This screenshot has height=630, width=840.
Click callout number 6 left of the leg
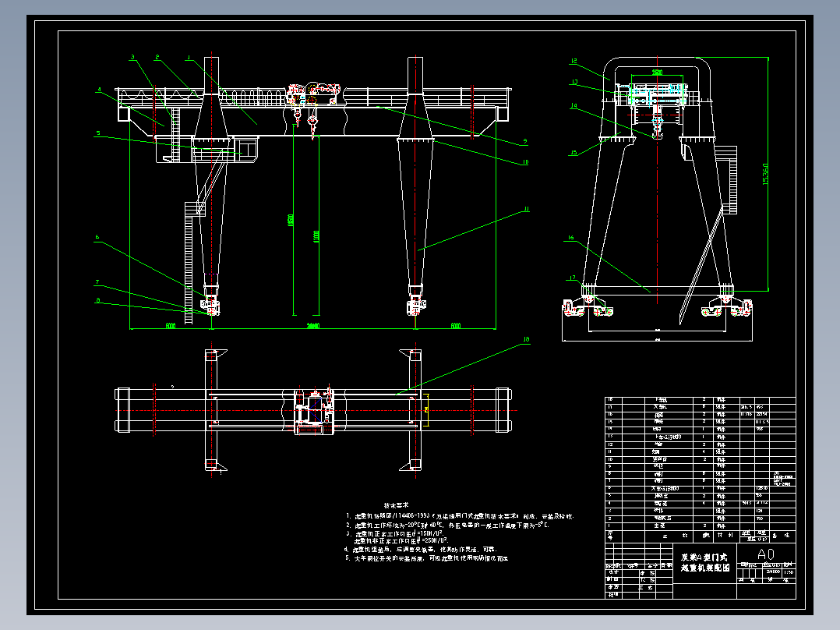click(97, 237)
